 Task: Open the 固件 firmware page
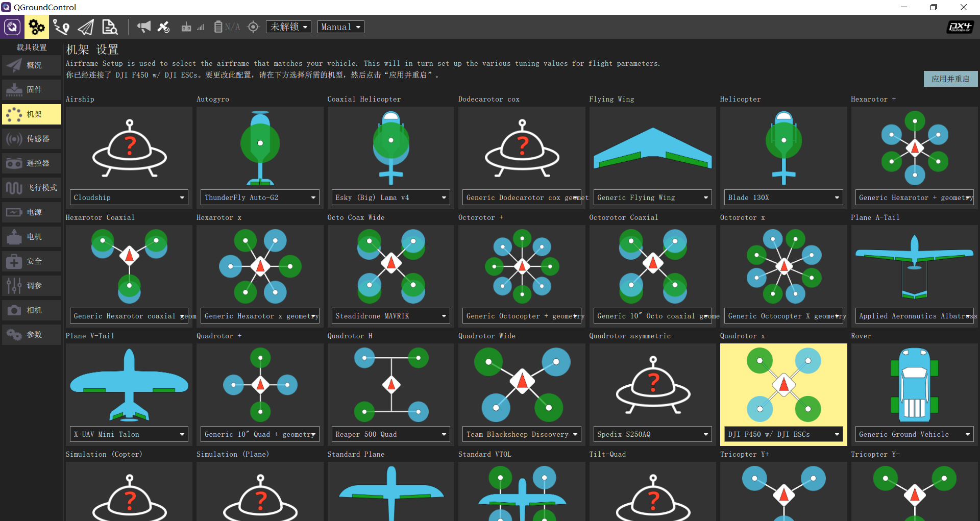pyautogui.click(x=32, y=90)
